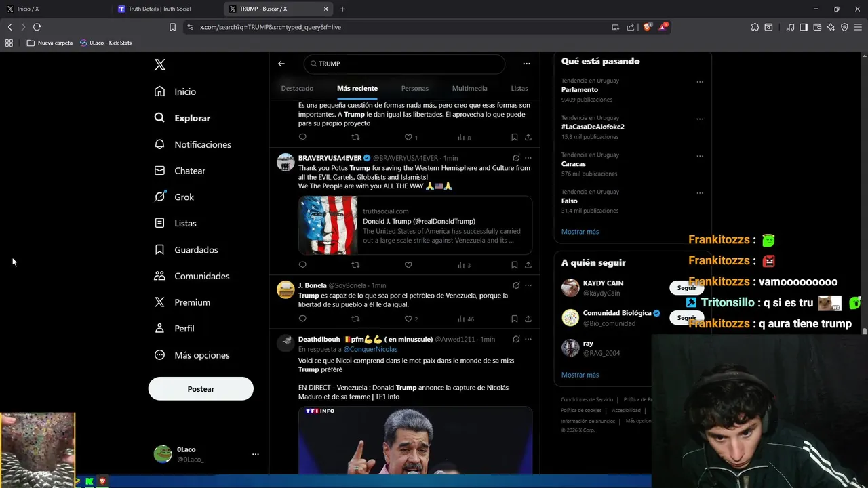Image resolution: width=868 pixels, height=488 pixels.
Task: Open the 0Laco - Kick Stats bookmark
Action: click(x=106, y=43)
